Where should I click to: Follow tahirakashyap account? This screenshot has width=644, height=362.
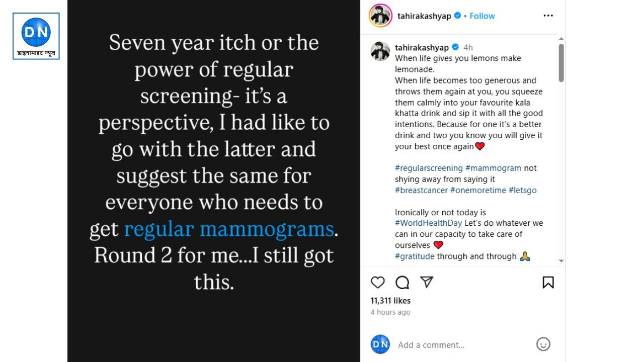pyautogui.click(x=482, y=16)
